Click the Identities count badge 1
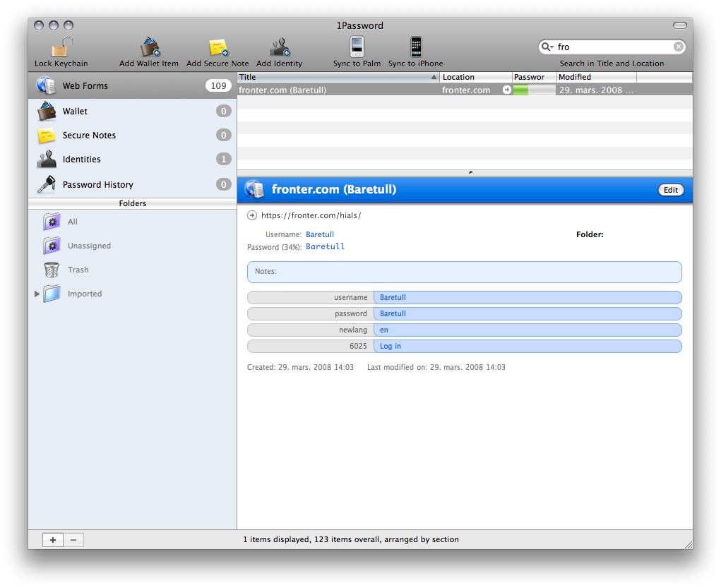 (x=223, y=159)
